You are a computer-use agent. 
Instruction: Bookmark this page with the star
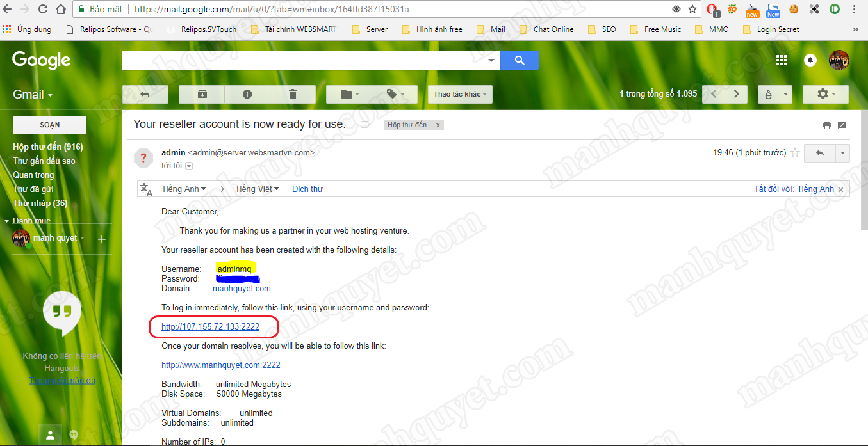pos(692,9)
